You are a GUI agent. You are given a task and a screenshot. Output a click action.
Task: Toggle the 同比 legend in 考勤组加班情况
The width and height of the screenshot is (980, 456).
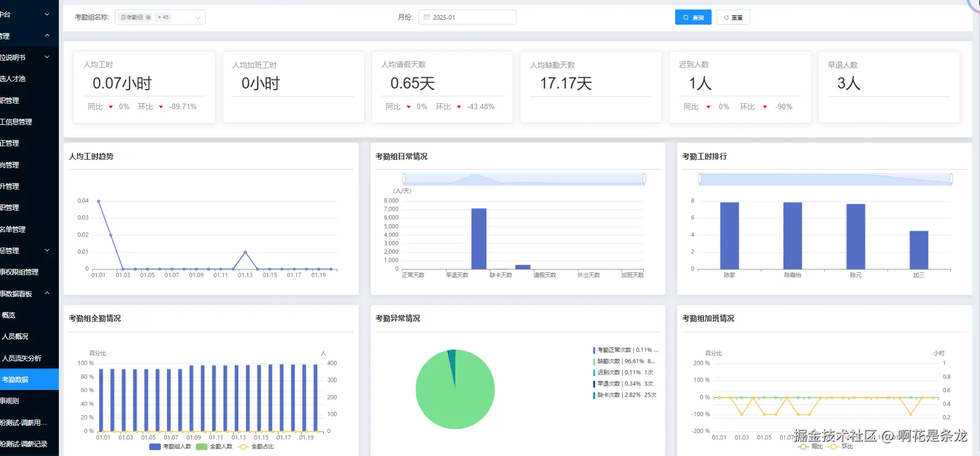tap(810, 446)
